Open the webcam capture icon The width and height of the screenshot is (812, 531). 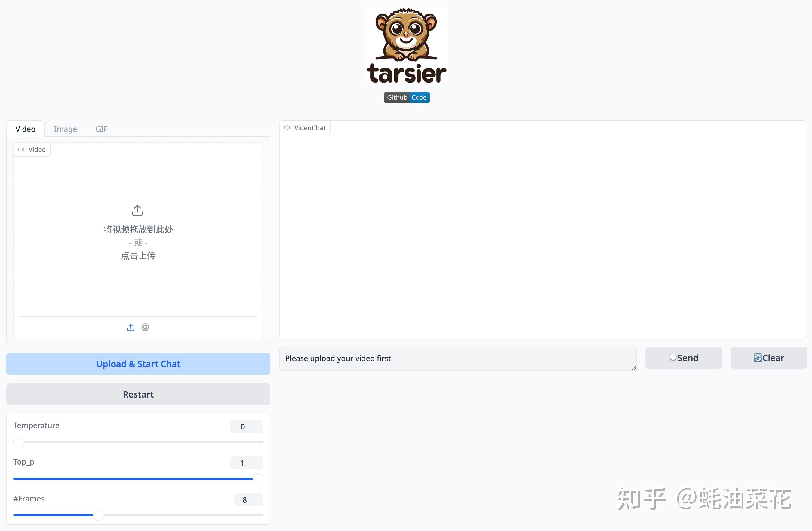pos(145,327)
